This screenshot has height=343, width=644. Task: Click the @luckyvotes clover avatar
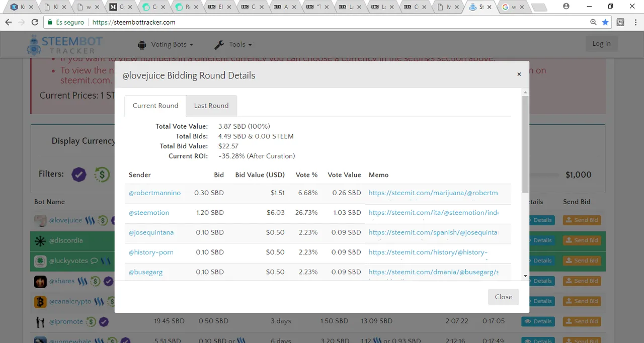(x=40, y=261)
